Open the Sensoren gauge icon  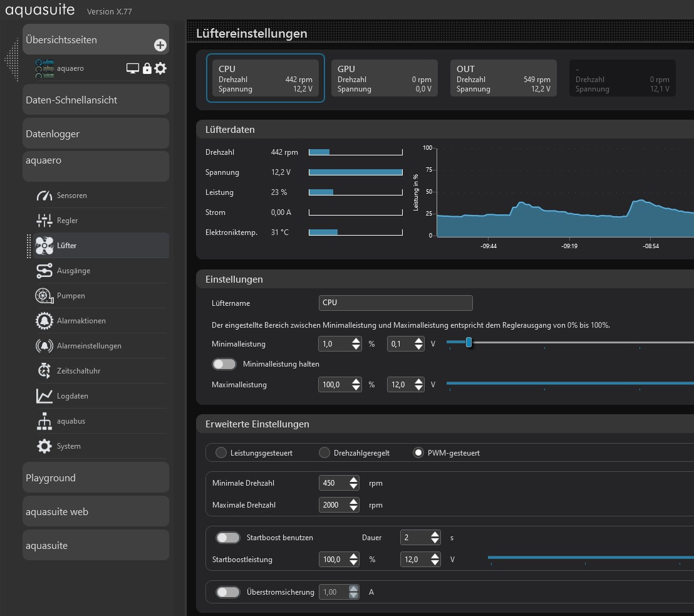click(x=44, y=196)
